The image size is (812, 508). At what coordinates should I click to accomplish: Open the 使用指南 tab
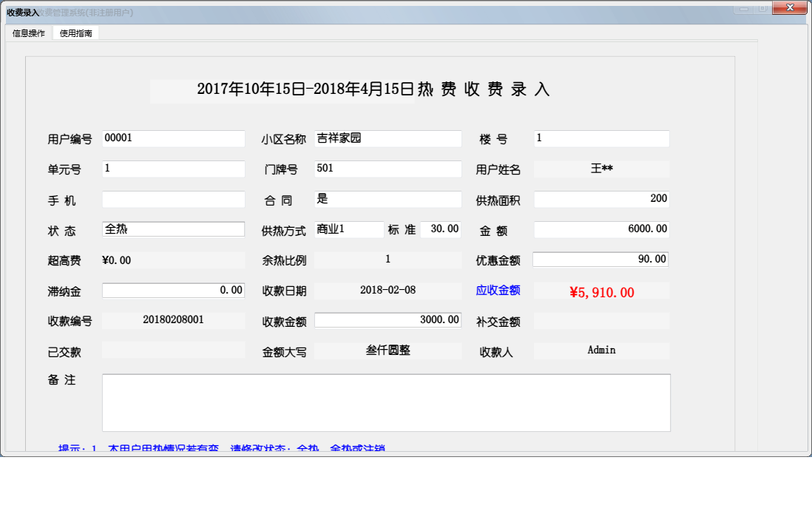pyautogui.click(x=76, y=33)
